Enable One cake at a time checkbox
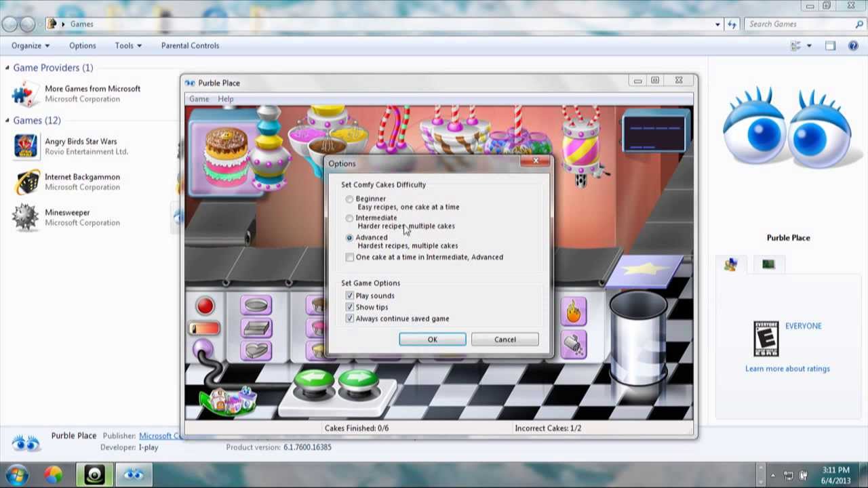868x488 pixels. tap(349, 258)
